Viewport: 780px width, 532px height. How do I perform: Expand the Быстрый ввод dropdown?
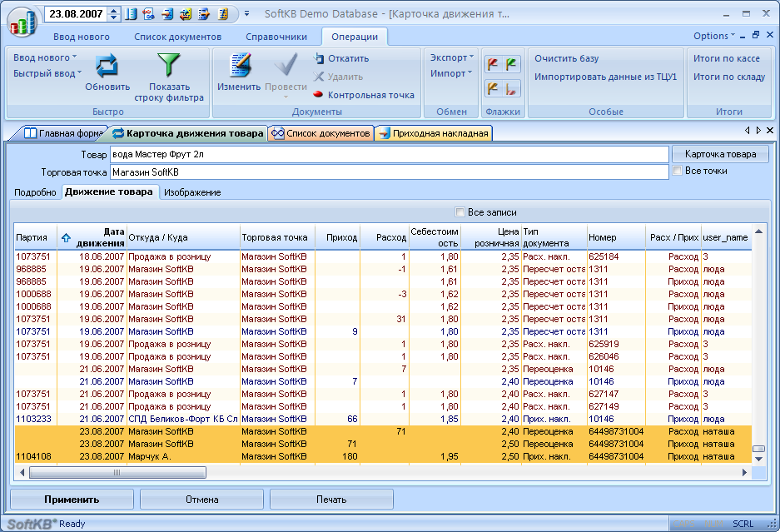47,73
